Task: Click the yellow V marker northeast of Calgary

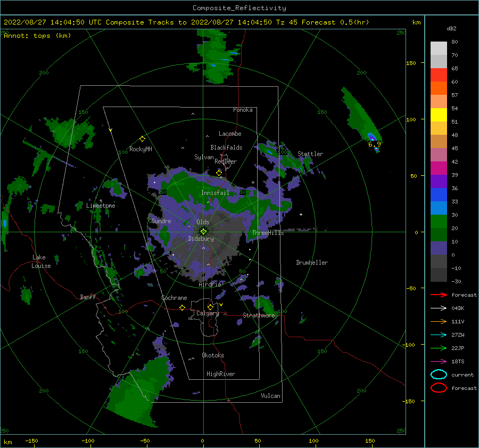Action: 221,305
